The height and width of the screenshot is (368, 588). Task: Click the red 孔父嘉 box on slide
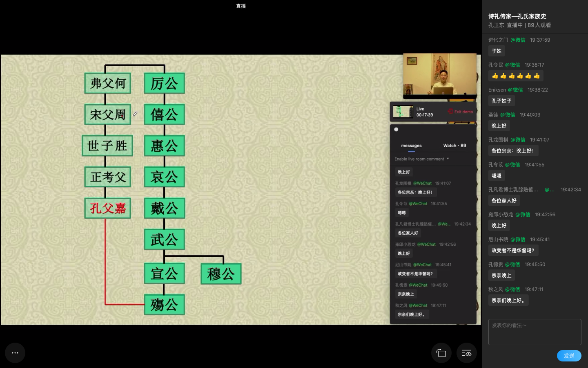pos(108,209)
